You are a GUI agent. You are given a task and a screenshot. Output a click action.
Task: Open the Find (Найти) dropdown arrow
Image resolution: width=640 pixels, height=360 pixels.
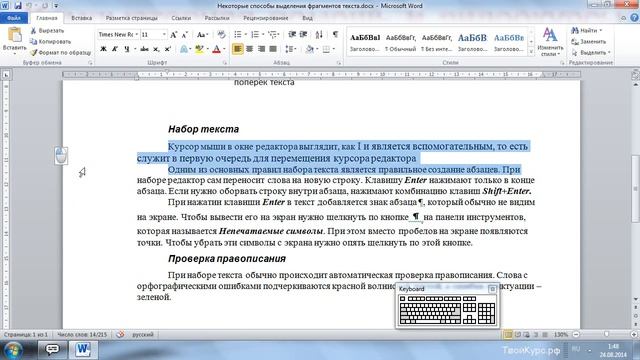click(x=600, y=31)
